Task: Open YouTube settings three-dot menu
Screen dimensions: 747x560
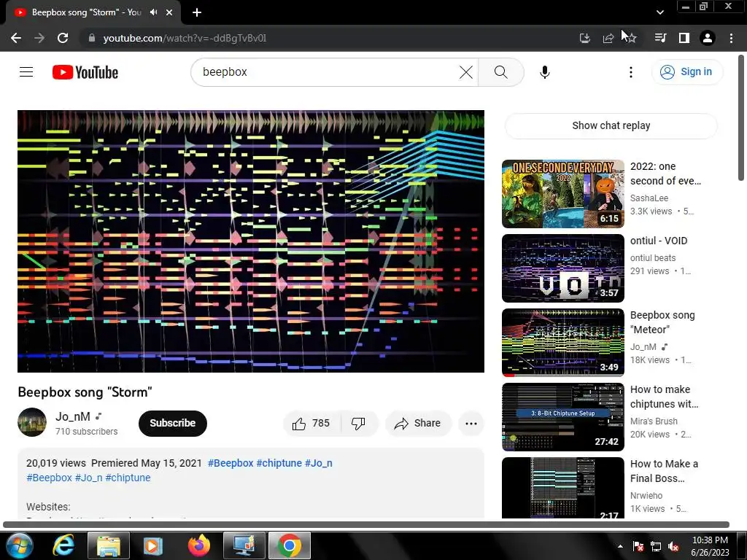Action: pyautogui.click(x=631, y=72)
